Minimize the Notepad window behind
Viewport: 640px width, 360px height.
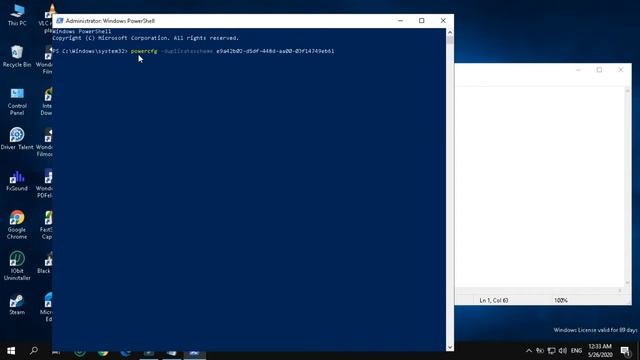[578, 70]
